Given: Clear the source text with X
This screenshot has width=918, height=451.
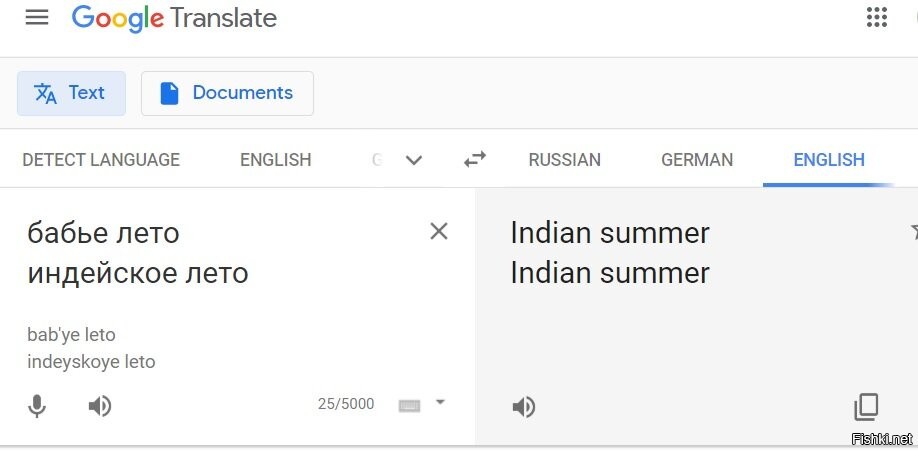Looking at the screenshot, I should 438,232.
